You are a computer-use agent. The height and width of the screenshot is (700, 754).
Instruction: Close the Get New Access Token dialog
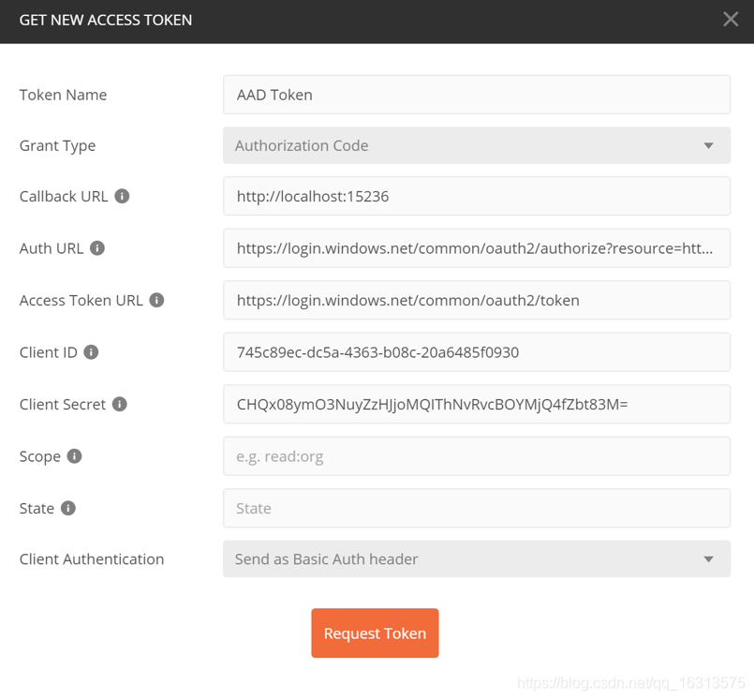[731, 20]
